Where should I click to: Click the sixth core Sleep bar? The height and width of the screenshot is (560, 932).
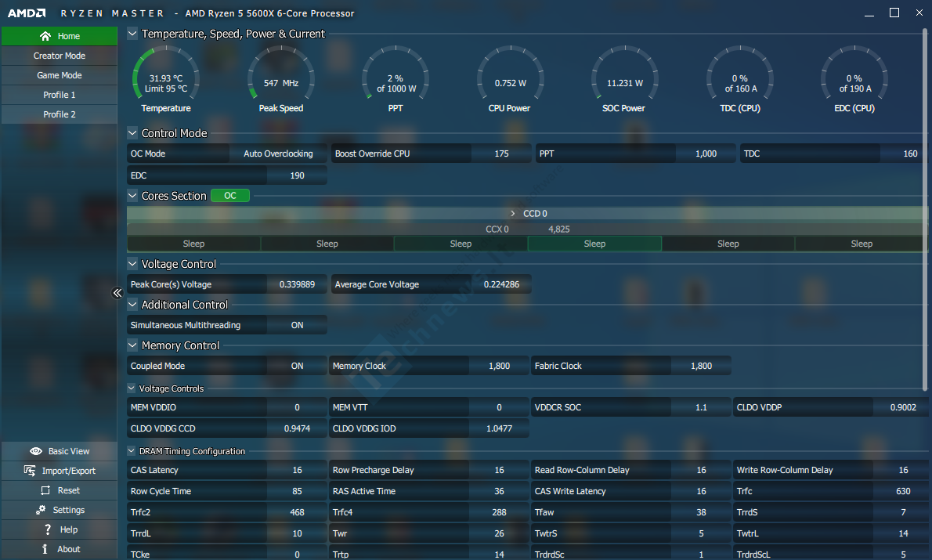point(862,244)
